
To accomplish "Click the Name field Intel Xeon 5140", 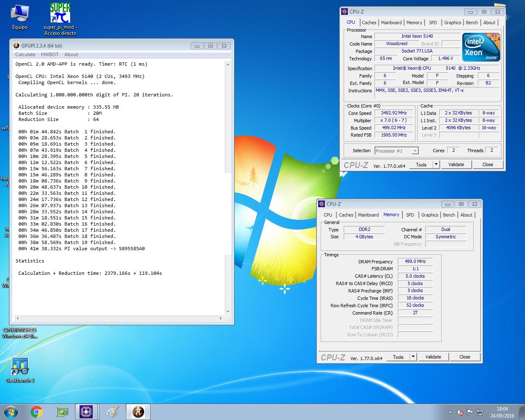I will pyautogui.click(x=417, y=36).
